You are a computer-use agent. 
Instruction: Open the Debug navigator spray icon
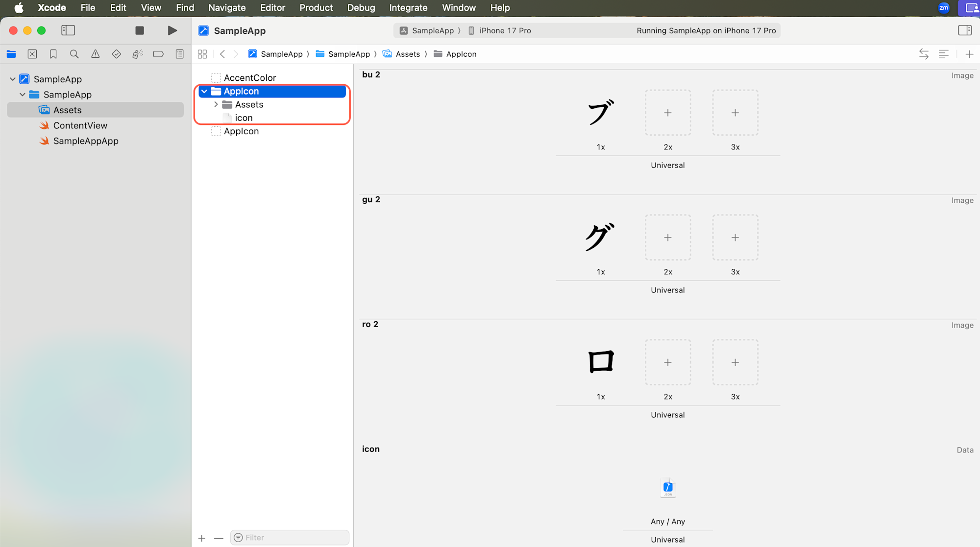(x=138, y=54)
